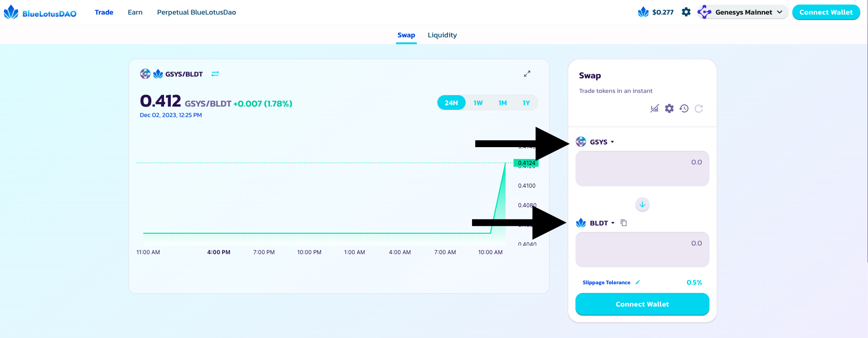
Task: Click the GSYS amount input field
Action: (x=642, y=169)
